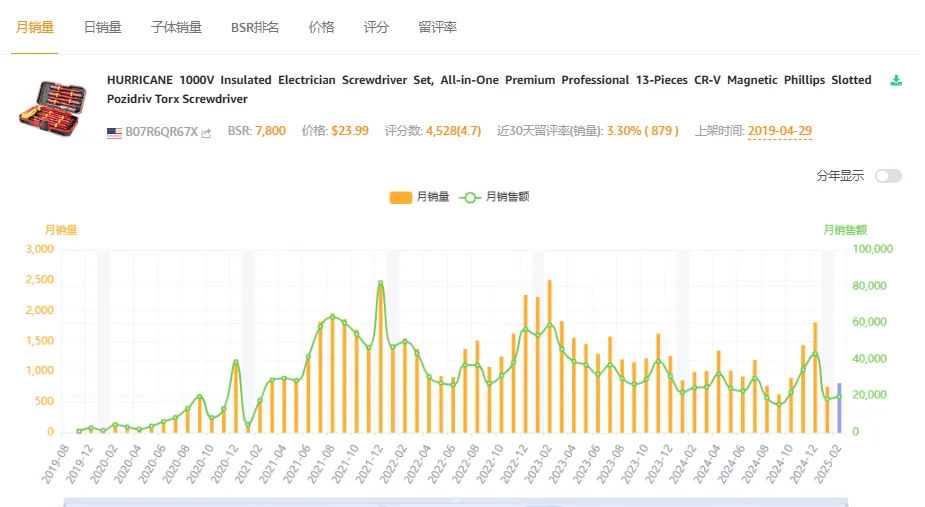This screenshot has width=925, height=507.
Task: Toggle 月销量 legend series visibility
Action: click(x=419, y=197)
